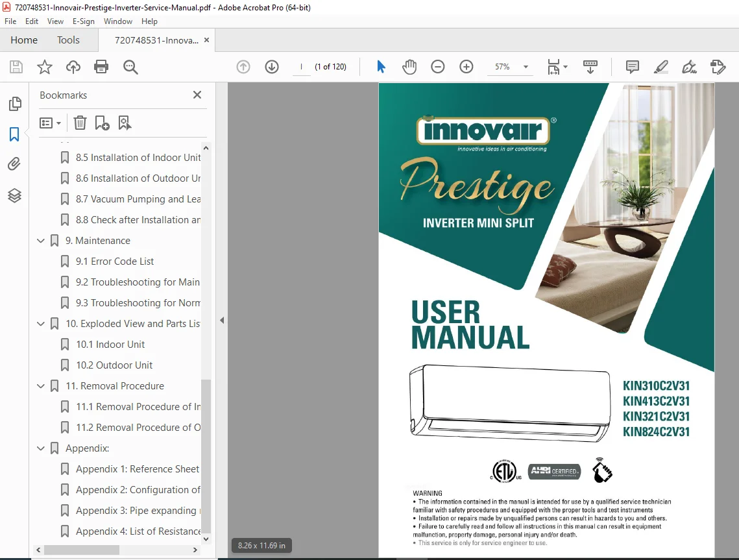
Task: Open the Layers panel icon
Action: (15, 195)
